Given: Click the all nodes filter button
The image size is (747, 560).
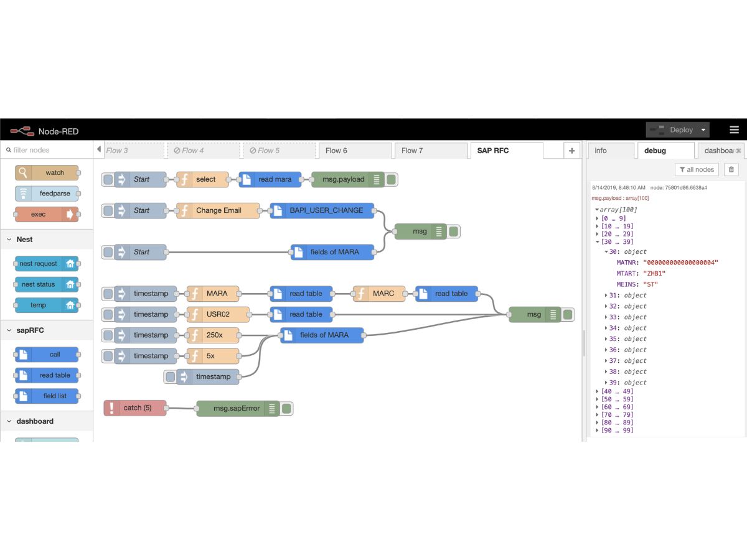Looking at the screenshot, I should 697,169.
